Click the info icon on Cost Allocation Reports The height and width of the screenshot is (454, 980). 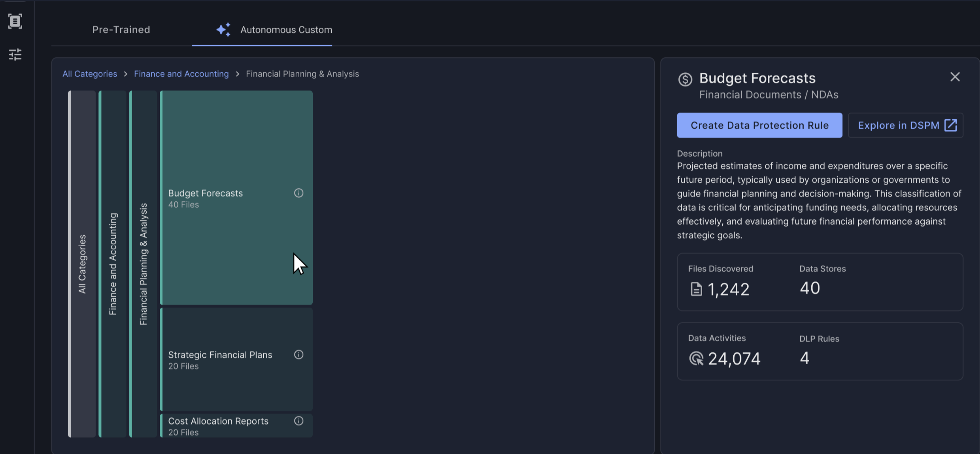[x=299, y=421]
